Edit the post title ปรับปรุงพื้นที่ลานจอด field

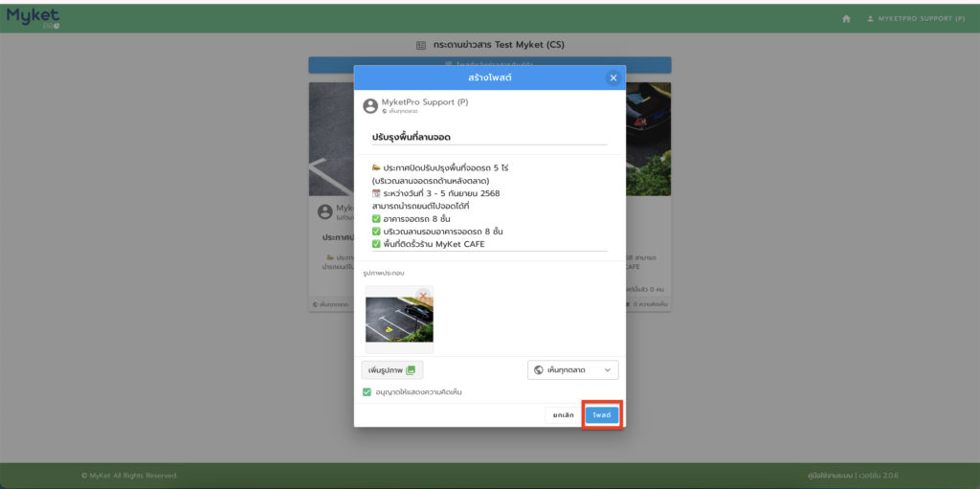[x=489, y=137]
